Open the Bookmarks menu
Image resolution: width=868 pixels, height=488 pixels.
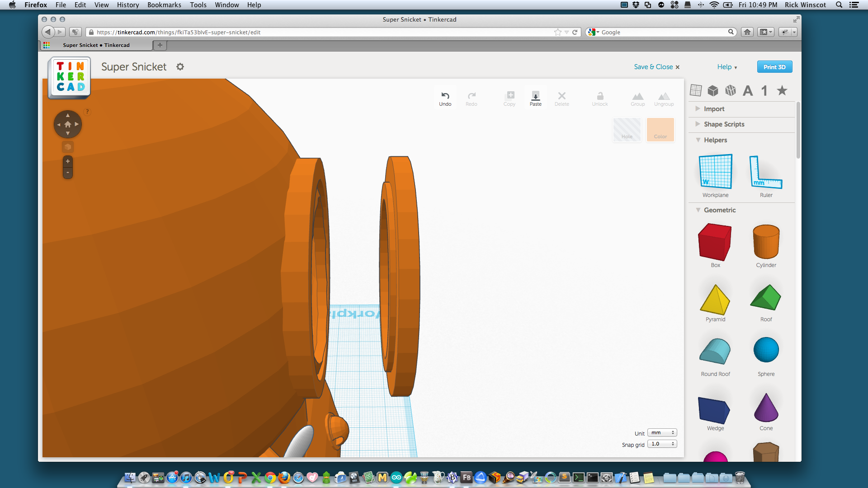pyautogui.click(x=164, y=5)
